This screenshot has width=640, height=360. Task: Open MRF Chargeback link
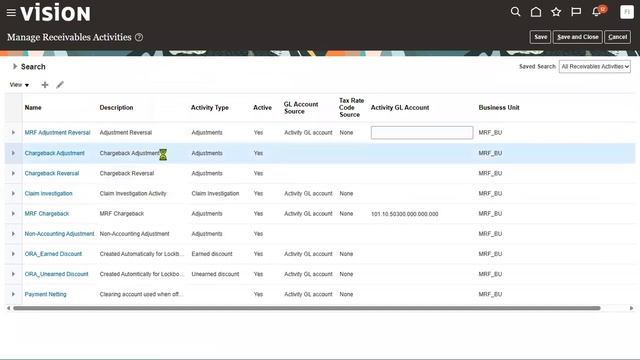pos(47,213)
